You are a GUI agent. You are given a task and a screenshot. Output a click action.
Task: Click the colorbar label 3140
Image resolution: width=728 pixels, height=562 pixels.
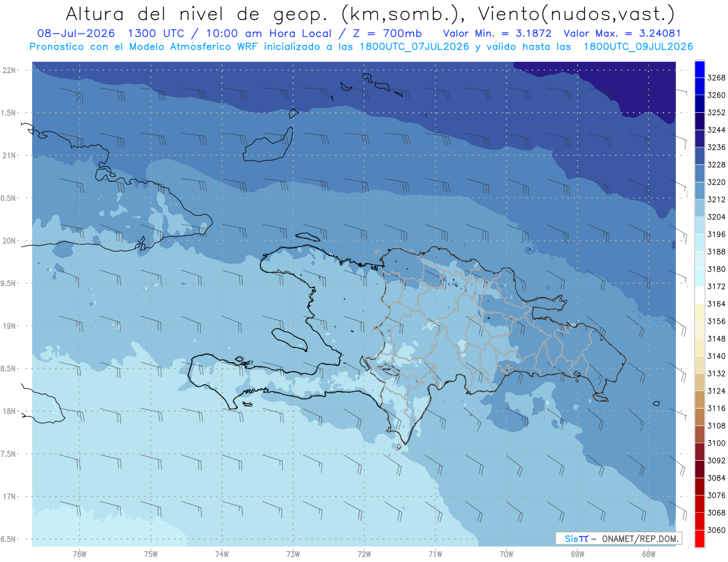(716, 356)
